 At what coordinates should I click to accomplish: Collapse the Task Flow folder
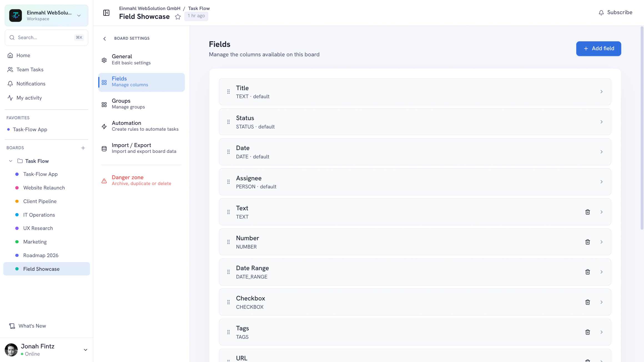[x=11, y=161]
